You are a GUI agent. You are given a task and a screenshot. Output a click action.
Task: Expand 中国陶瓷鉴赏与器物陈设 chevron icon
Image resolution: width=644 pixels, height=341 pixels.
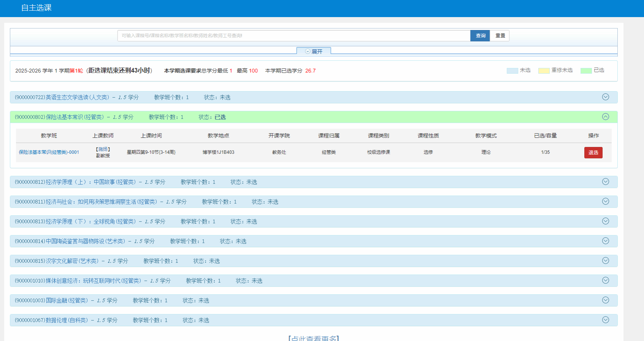tap(606, 241)
